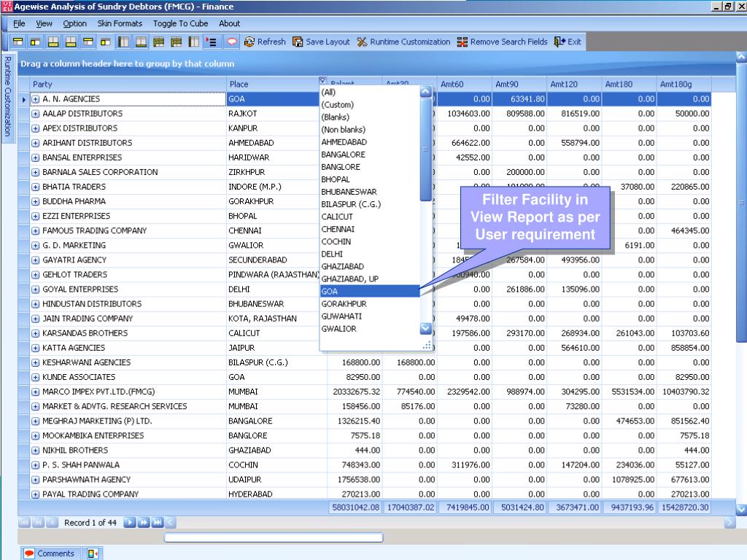Expand the MARCO IMPEX PVT.LTD.(FMCG) row

click(35, 392)
